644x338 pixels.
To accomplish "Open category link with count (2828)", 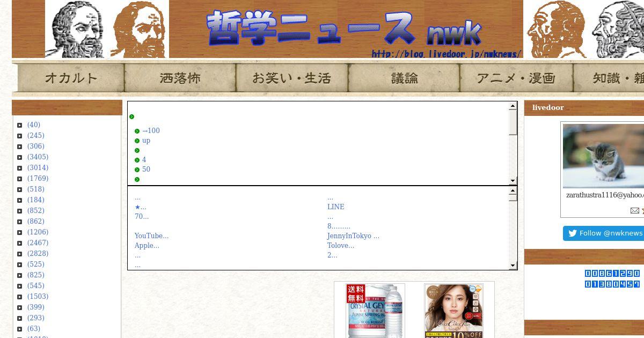I will 38,254.
